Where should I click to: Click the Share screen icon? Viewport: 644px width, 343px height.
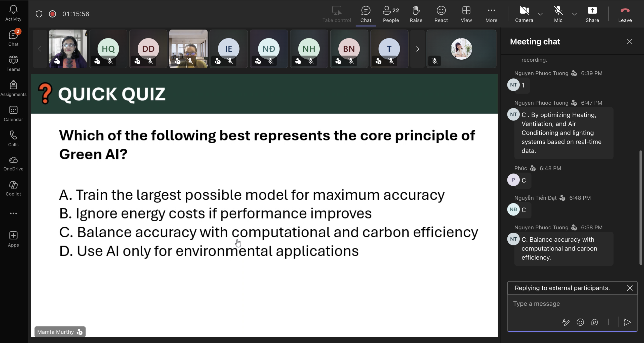[x=592, y=14]
